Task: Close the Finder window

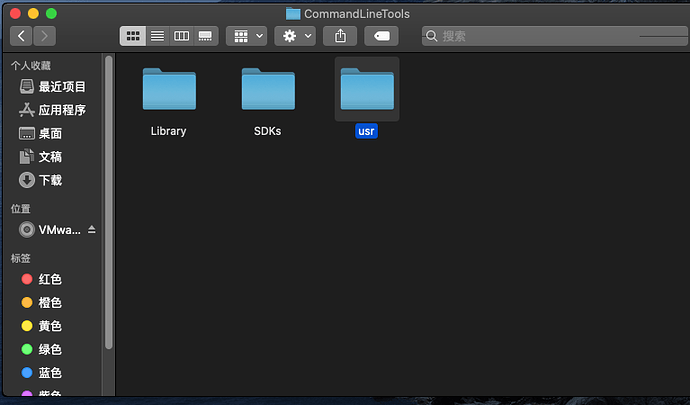Action: tap(15, 14)
